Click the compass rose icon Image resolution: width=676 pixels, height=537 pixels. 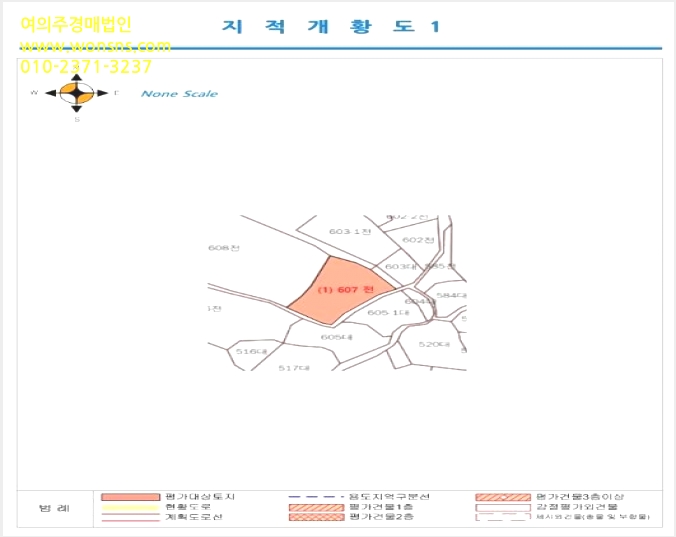point(77,93)
